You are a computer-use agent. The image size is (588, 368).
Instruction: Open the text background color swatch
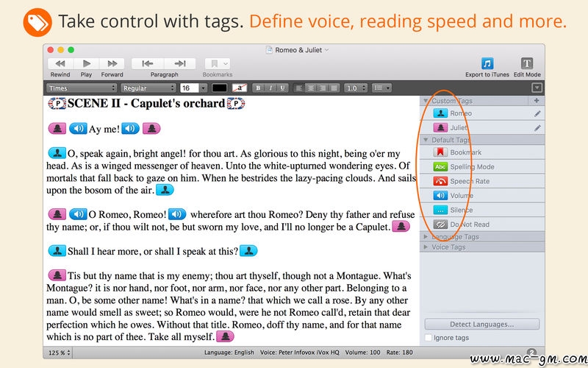(x=240, y=88)
